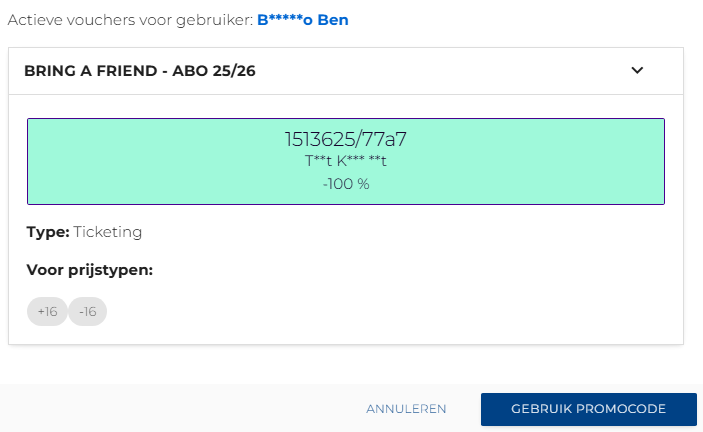Image resolution: width=703 pixels, height=432 pixels.
Task: Click the Ben part of the username
Action: point(333,20)
